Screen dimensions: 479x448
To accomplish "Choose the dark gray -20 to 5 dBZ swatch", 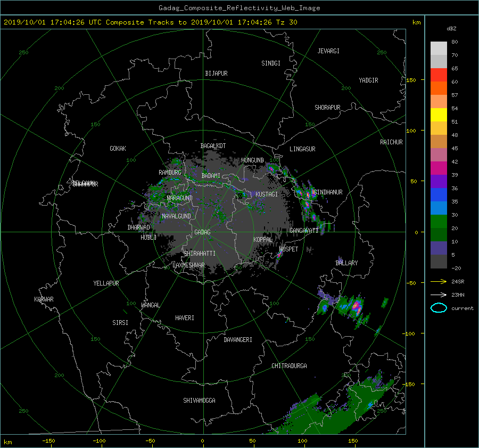I will 439,262.
